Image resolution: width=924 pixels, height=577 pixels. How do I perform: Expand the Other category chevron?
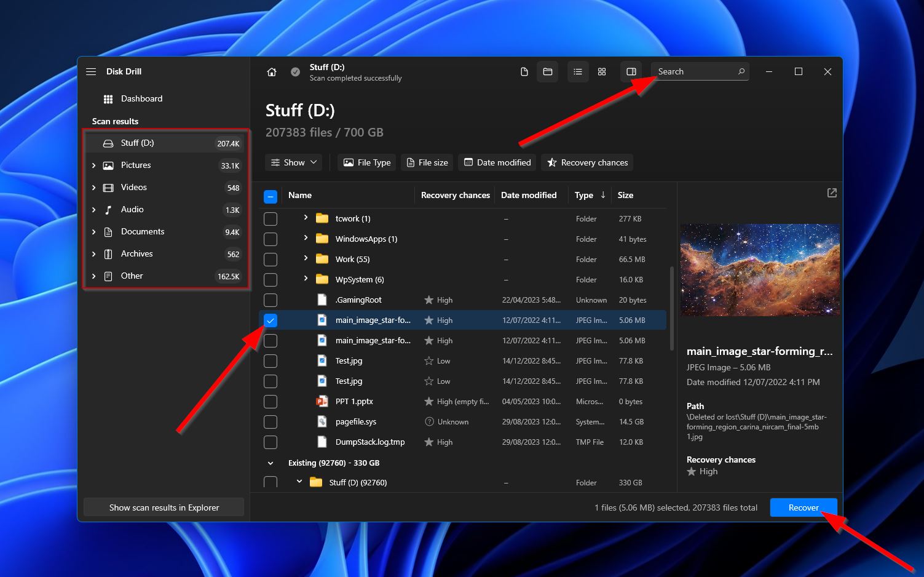coord(93,276)
